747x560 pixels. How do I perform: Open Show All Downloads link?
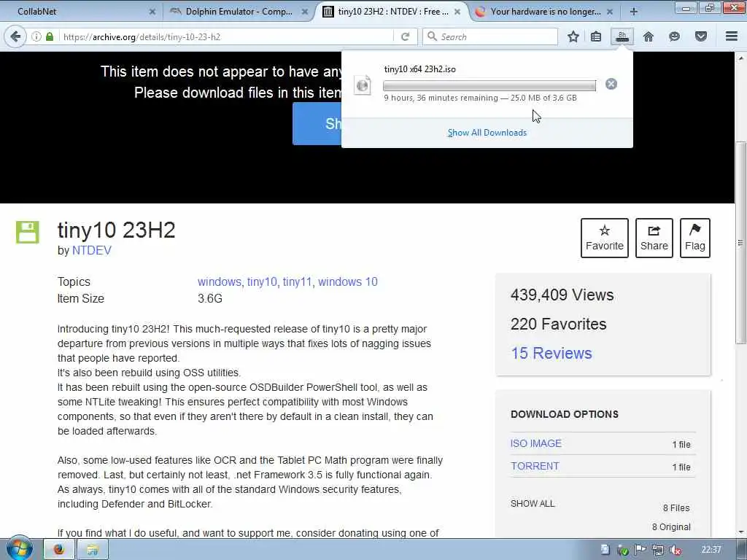pos(487,133)
